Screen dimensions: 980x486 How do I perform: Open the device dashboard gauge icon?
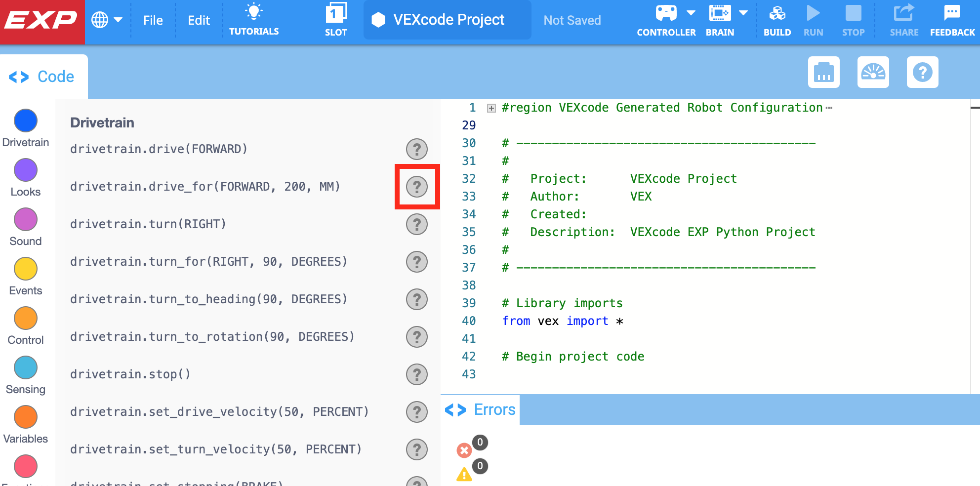pos(873,72)
